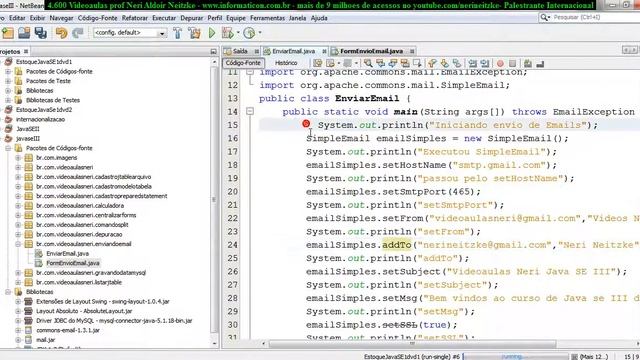Click the Shift Line Left icon
This screenshot has height=360, width=640.
473,63
